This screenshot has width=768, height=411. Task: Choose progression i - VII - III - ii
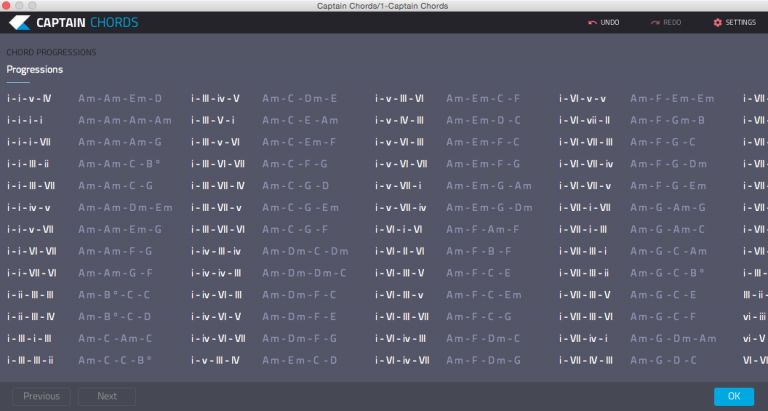pyautogui.click(x=584, y=273)
